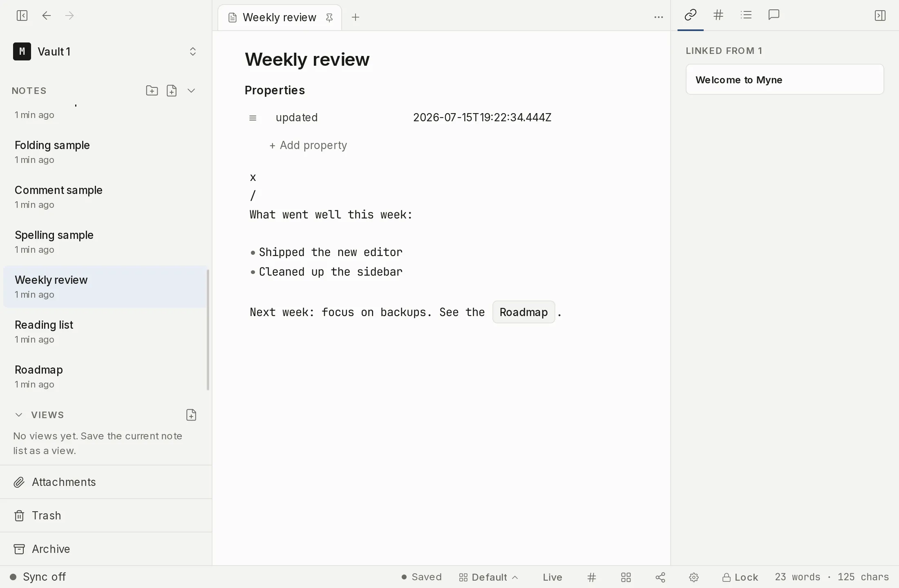Screen dimensions: 899x588
Task: Create a new note in Notes header
Action: coord(172,91)
